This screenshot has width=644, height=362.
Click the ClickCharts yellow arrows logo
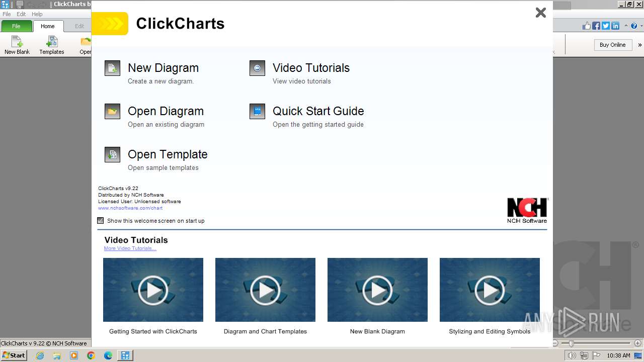click(x=110, y=24)
